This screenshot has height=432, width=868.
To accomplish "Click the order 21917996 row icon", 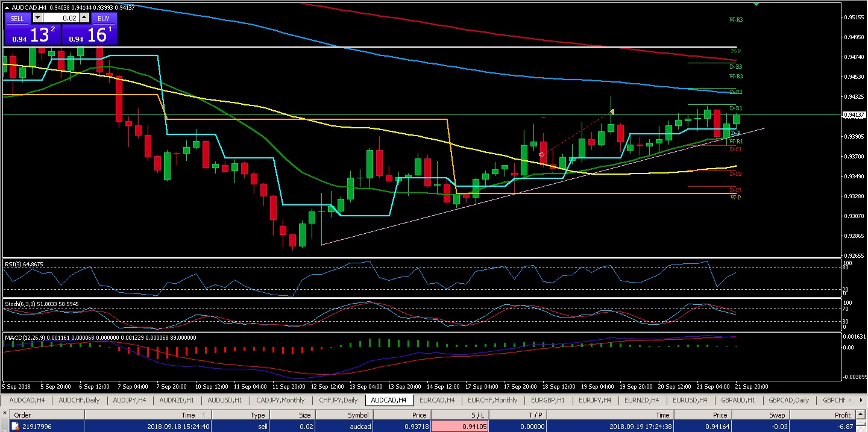I will [16, 426].
